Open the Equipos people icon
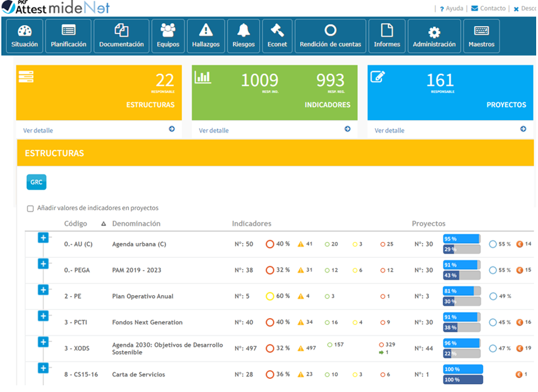Screen dimensions: 538x392 coord(168,30)
